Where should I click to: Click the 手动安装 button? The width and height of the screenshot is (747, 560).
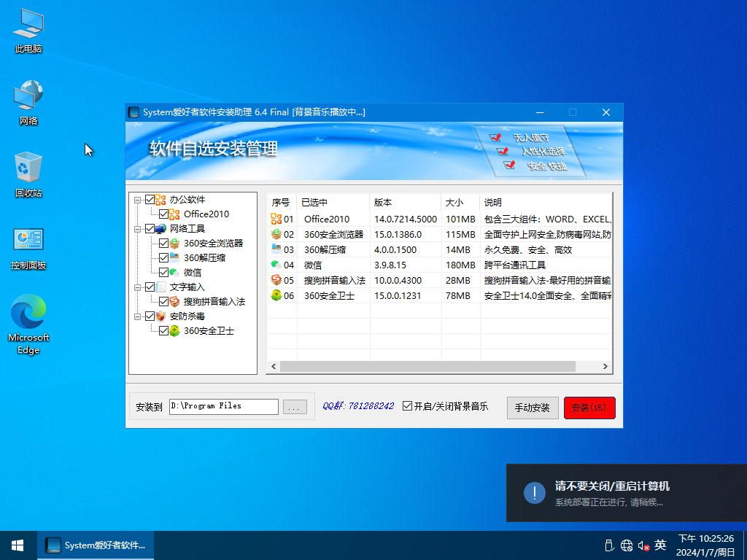click(533, 408)
